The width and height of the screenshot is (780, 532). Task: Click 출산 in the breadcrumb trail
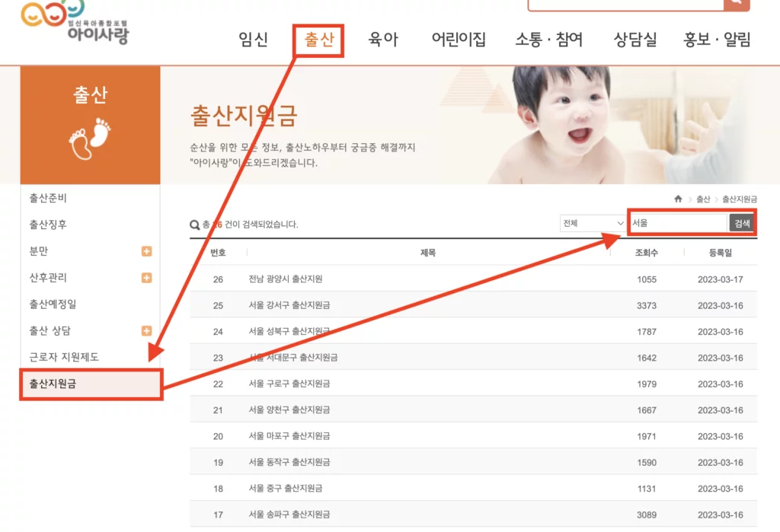click(x=705, y=197)
